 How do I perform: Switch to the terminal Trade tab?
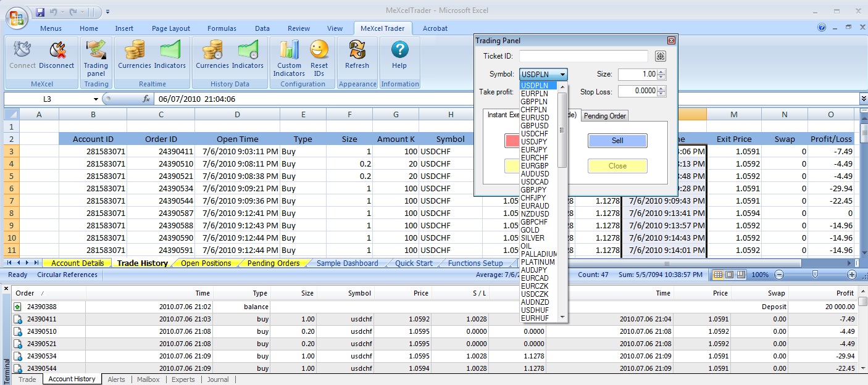(x=27, y=379)
